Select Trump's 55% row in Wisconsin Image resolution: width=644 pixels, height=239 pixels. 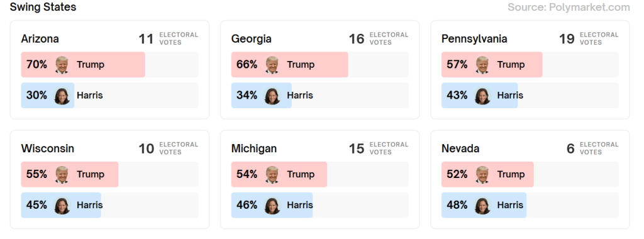pos(109,174)
